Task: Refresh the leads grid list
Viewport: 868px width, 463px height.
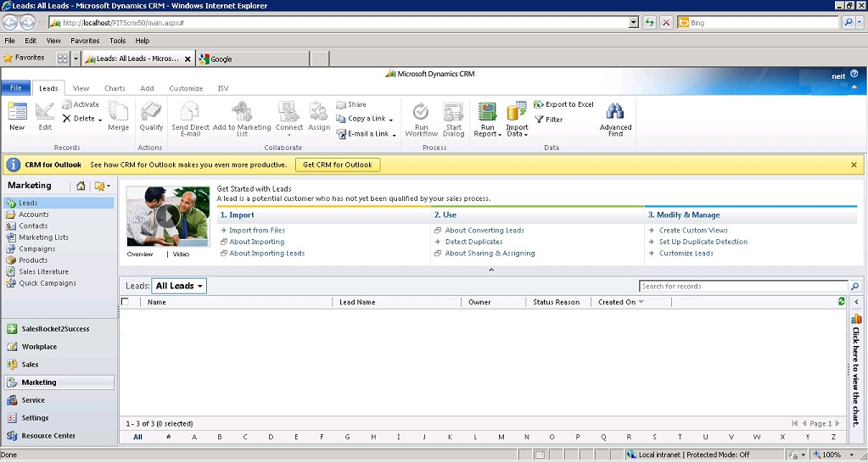Action: 842,302
